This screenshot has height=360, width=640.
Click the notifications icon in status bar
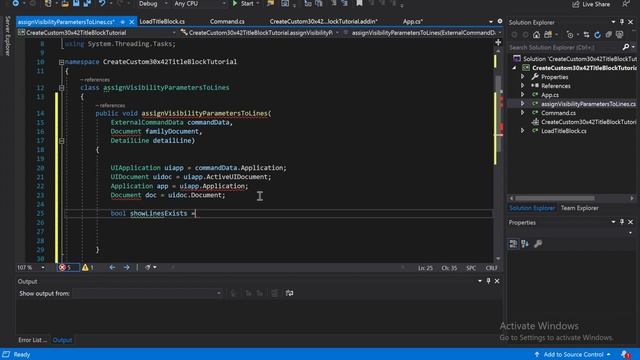624,354
